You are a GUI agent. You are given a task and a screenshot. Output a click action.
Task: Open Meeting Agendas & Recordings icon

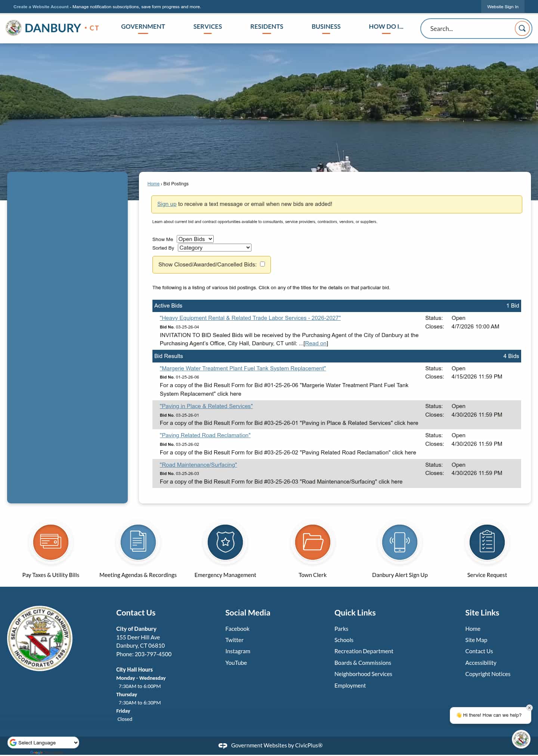138,542
